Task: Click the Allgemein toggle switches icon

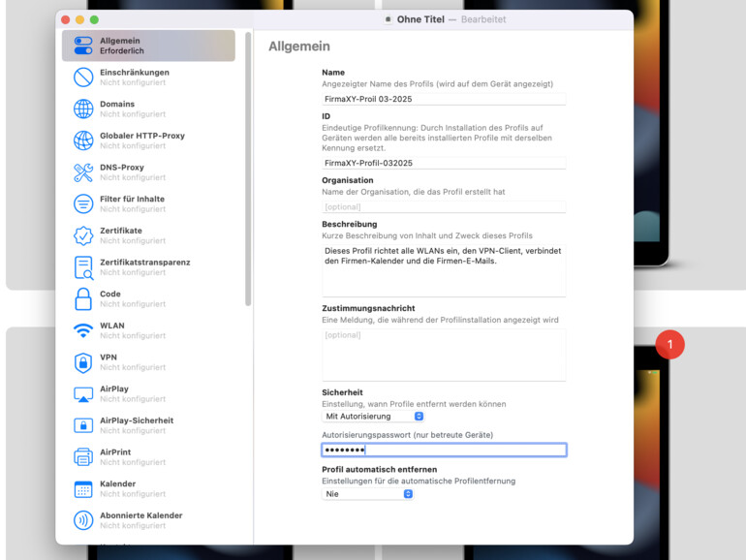Action: coord(83,46)
